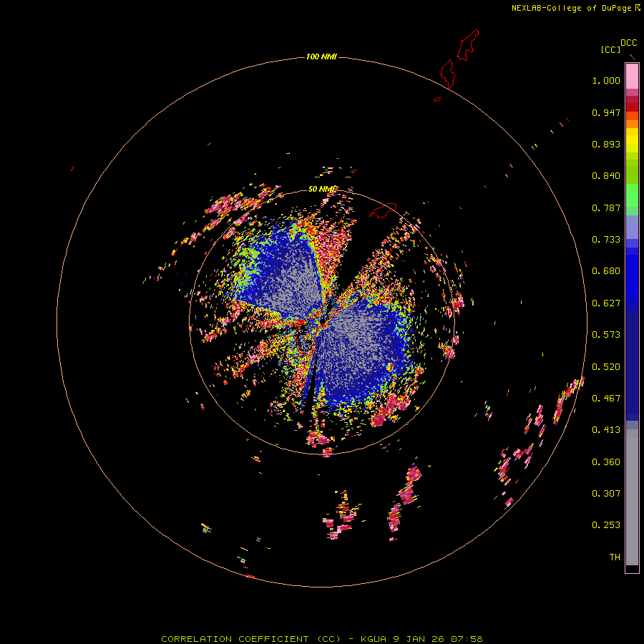Click the Correlation Coefficient KGUA title text
Screen dimensions: 644x644
click(x=321, y=639)
